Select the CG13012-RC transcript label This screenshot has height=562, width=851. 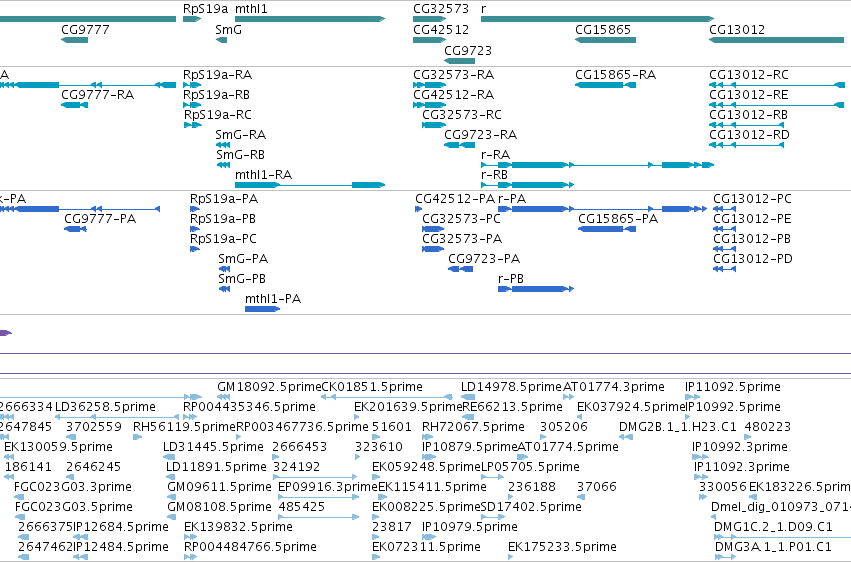point(749,75)
